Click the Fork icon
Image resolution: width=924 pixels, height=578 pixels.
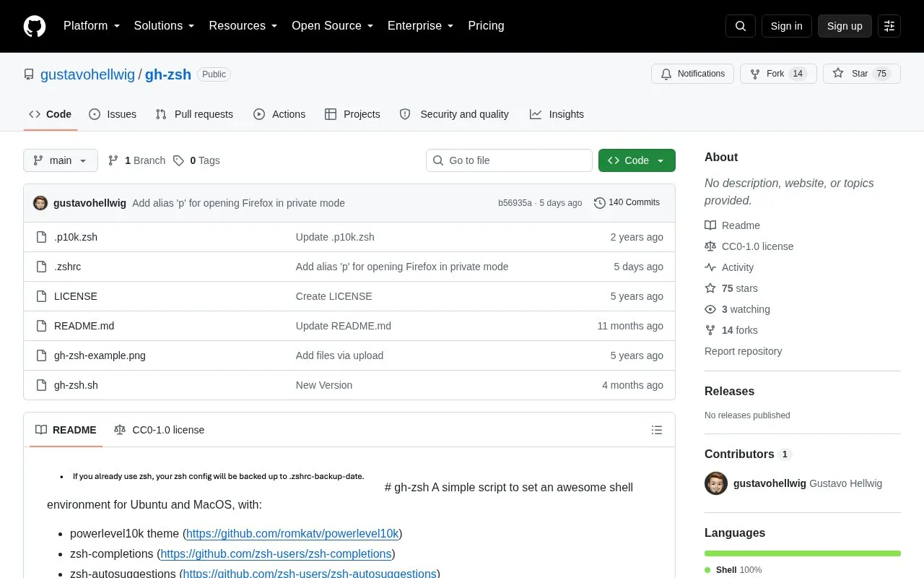(x=755, y=74)
